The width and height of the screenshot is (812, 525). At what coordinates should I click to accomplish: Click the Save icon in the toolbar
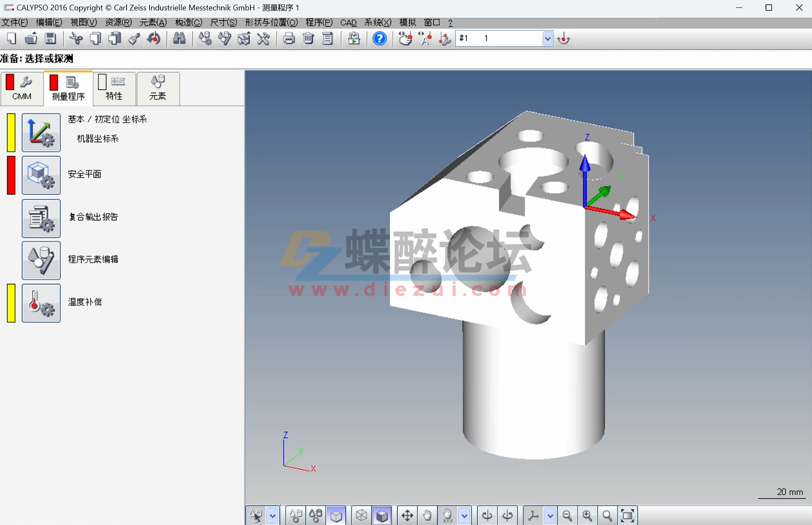point(50,38)
